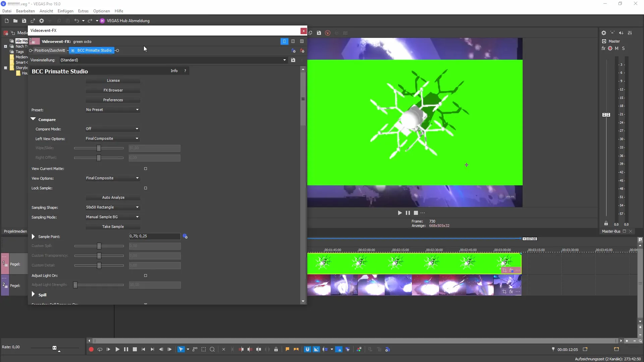Open project properties gear icon
This screenshot has height=362, width=644.
[x=42, y=21]
